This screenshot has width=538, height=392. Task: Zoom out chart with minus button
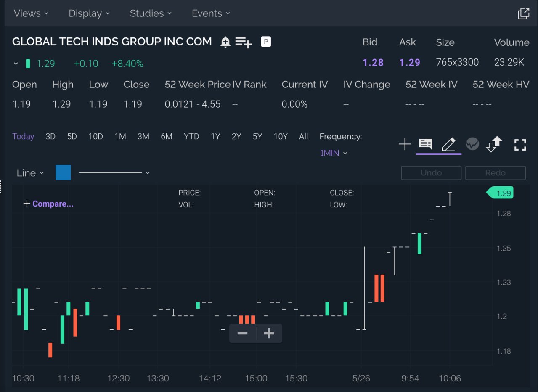[243, 334]
